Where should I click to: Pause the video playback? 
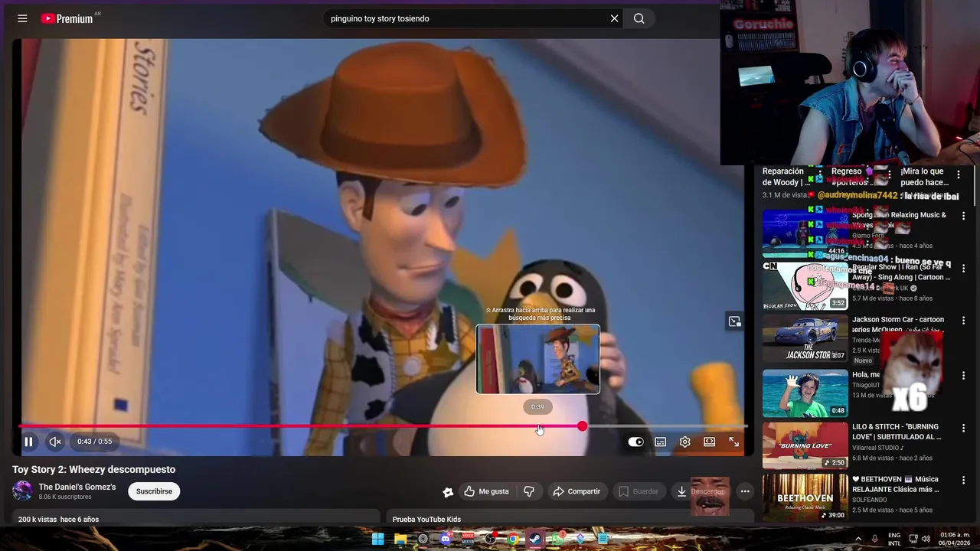[x=28, y=442]
